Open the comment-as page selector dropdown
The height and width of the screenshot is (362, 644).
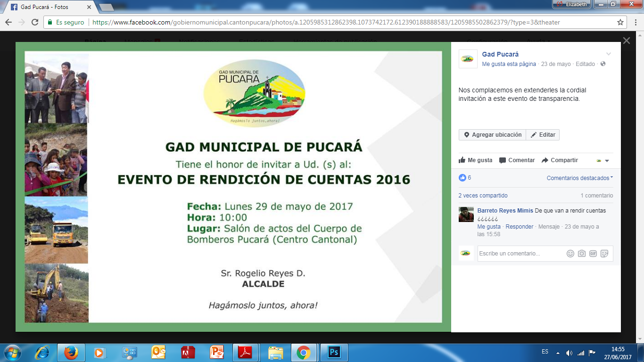coord(602,161)
